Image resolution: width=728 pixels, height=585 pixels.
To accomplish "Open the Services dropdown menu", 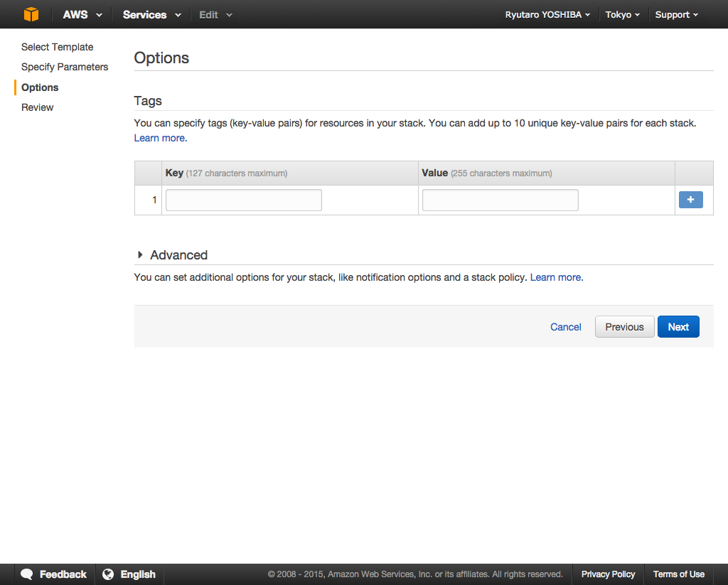I will 151,14.
